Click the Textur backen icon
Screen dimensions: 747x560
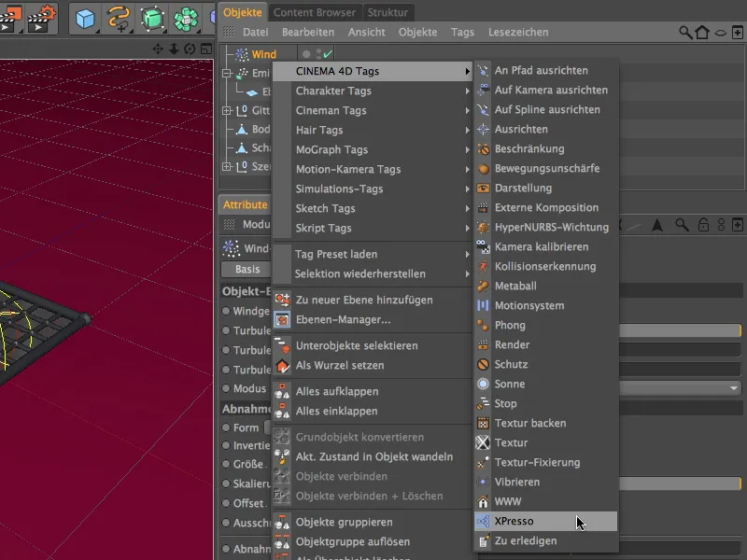click(483, 423)
